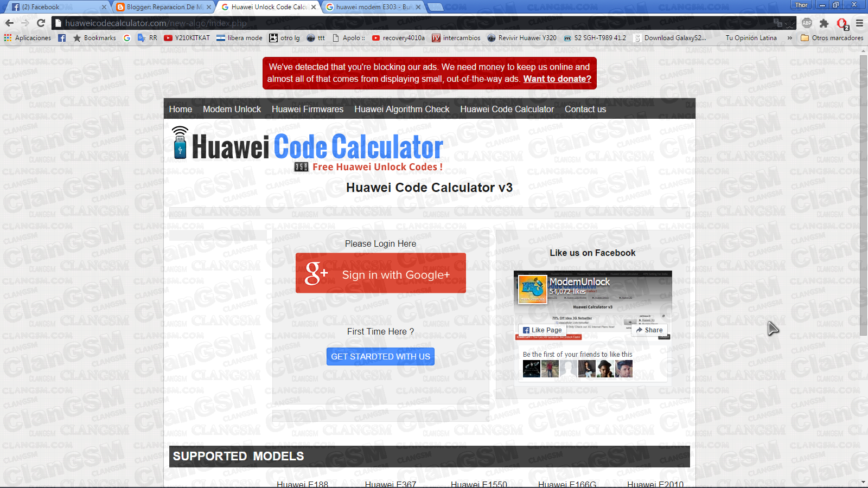Open the Bookmarks star bookmark
This screenshot has width=868, height=488.
coord(94,38)
